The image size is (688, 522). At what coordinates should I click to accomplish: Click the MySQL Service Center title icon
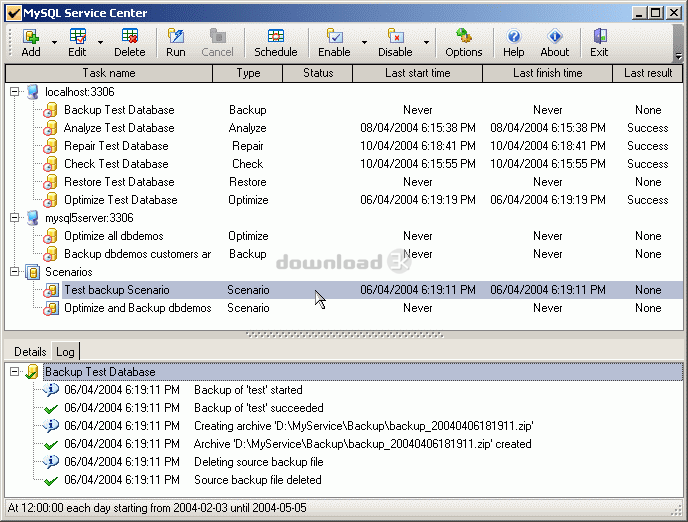click(14, 13)
